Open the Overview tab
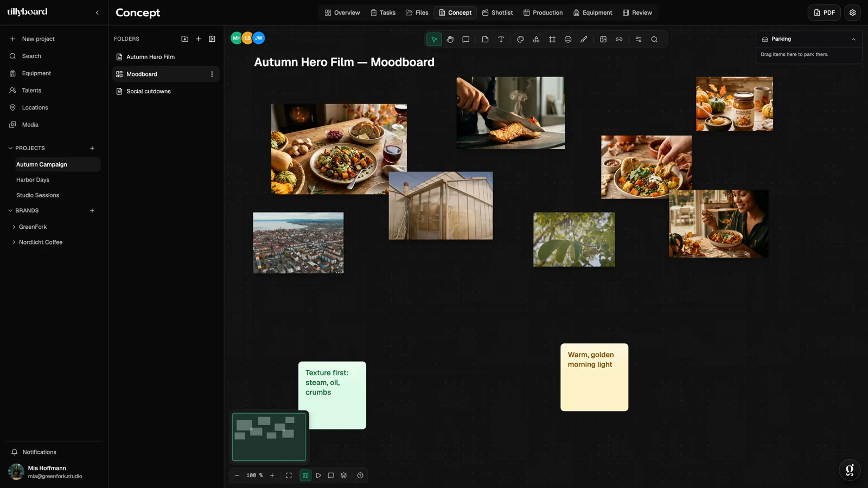868x488 pixels. point(342,12)
